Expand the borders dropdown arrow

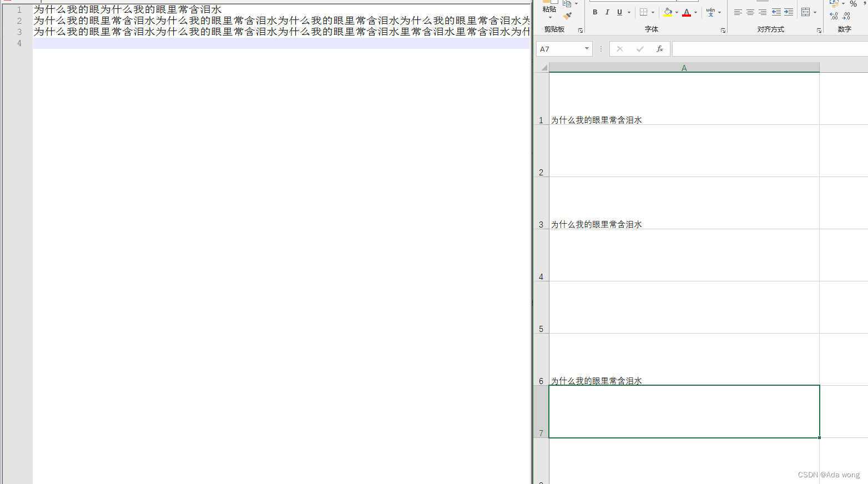coord(653,12)
